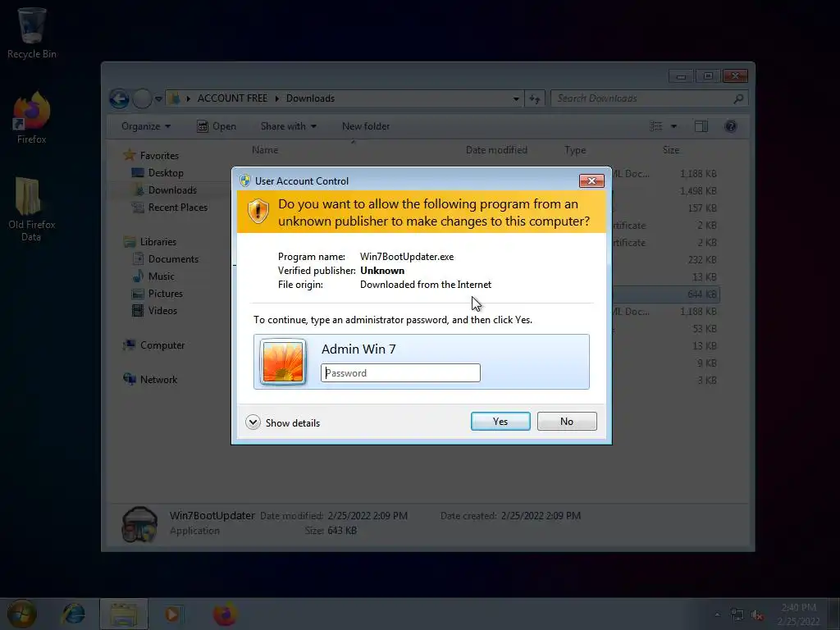The width and height of the screenshot is (840, 630).
Task: Select Recent Places in navigation pane
Action: 177,208
